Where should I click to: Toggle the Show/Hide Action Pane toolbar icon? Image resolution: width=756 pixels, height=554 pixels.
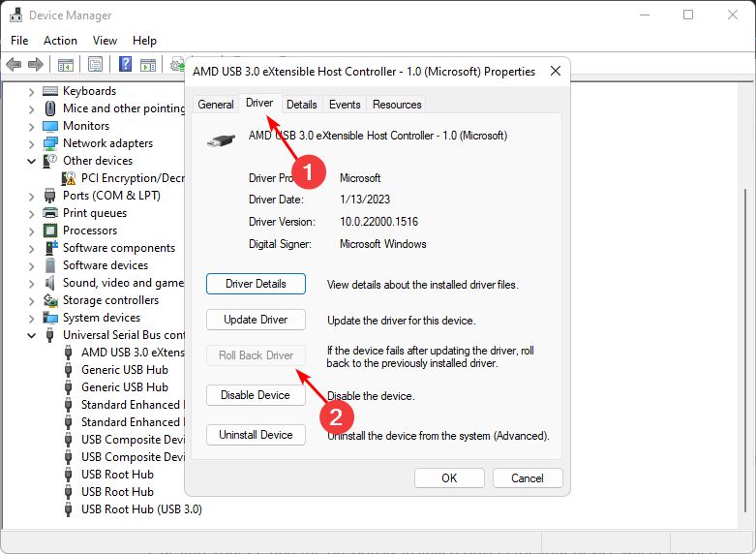coord(148,64)
